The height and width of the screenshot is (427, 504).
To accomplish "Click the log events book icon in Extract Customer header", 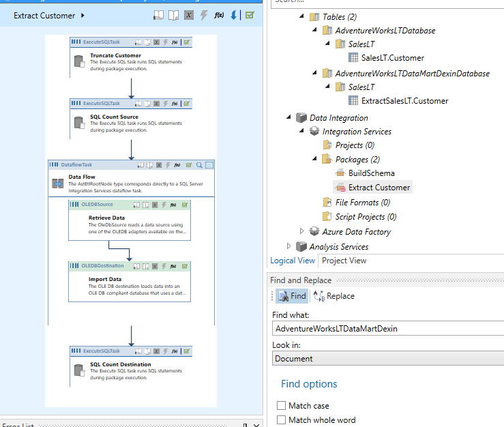I will [x=158, y=15].
